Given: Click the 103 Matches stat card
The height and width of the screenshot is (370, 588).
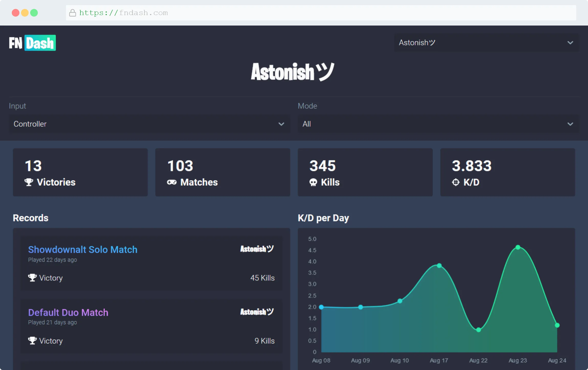Looking at the screenshot, I should 222,172.
